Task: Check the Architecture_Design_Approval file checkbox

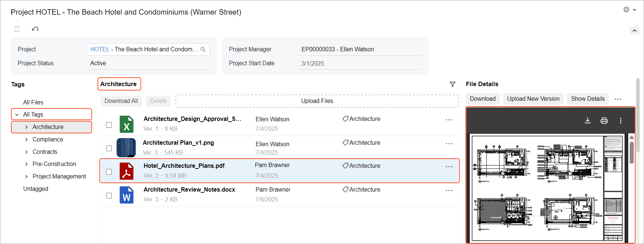Action: (109, 125)
